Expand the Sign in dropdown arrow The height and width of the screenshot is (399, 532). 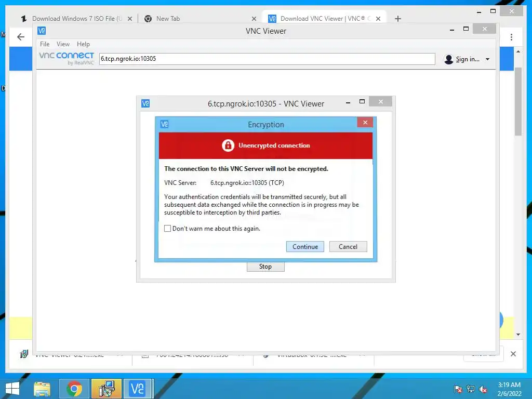tap(487, 59)
